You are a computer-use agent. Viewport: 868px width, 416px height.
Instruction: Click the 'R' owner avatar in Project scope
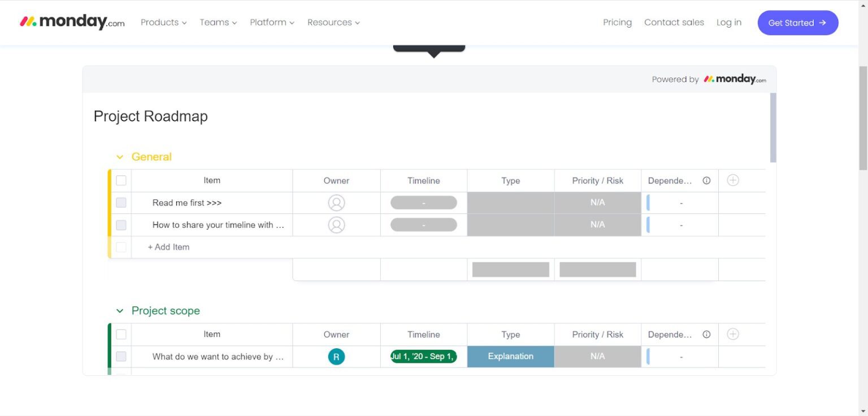coord(336,356)
